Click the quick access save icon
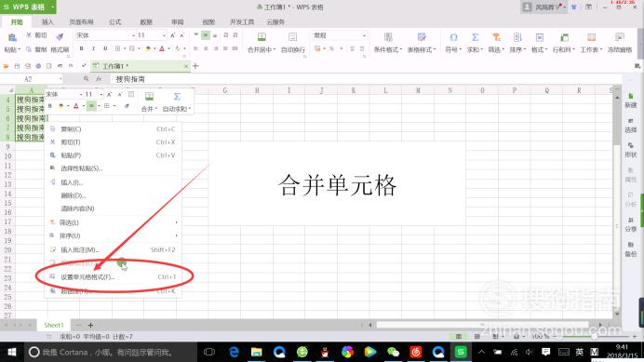 [x=17, y=66]
